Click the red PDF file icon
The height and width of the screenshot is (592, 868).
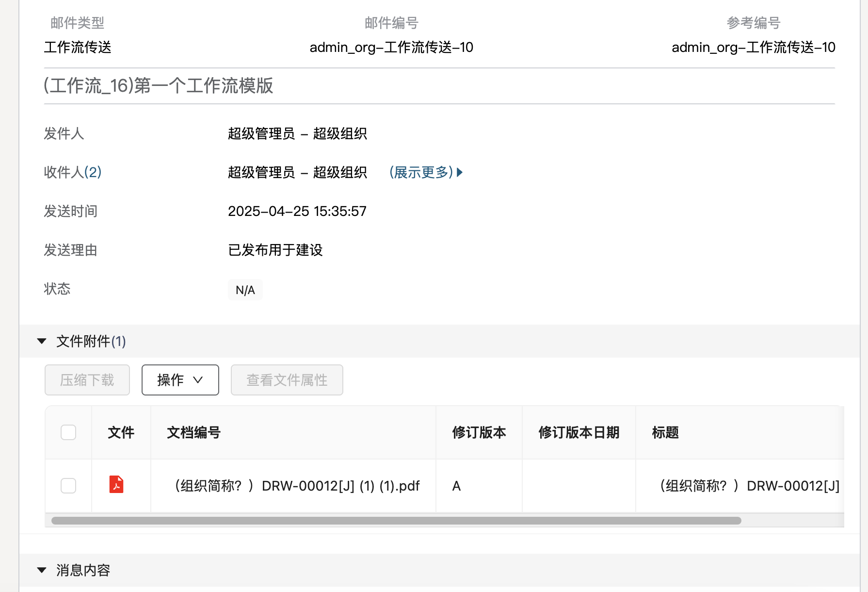[x=116, y=485]
